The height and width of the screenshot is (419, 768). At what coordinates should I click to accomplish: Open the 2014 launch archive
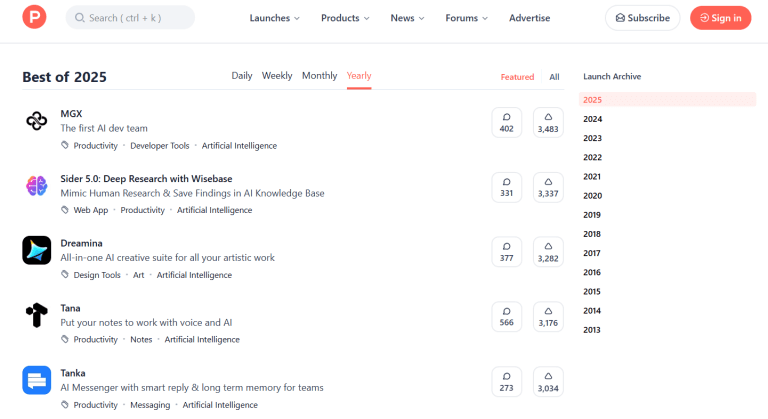pos(592,311)
